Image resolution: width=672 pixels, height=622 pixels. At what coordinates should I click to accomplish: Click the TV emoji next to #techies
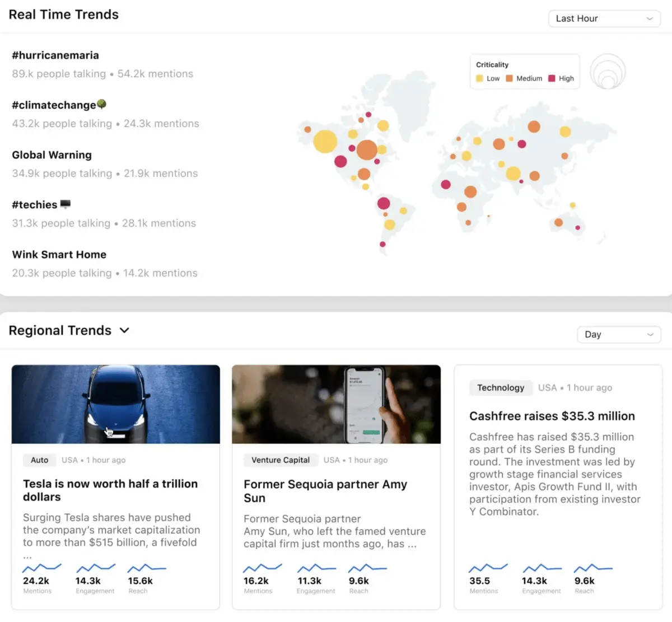pos(66,203)
